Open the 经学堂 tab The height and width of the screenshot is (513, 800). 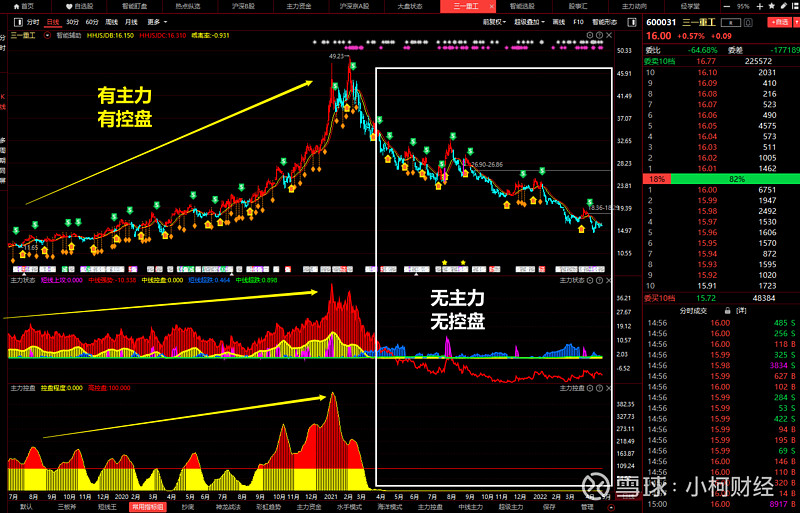tap(690, 7)
